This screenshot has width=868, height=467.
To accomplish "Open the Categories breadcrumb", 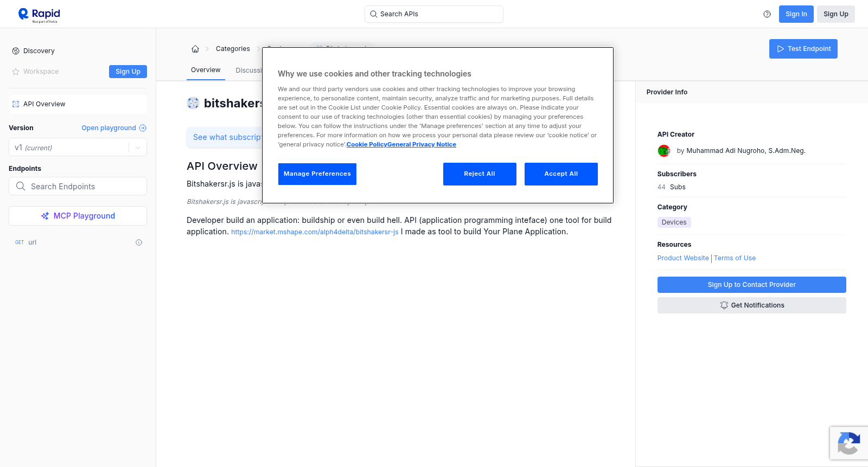I will [233, 49].
